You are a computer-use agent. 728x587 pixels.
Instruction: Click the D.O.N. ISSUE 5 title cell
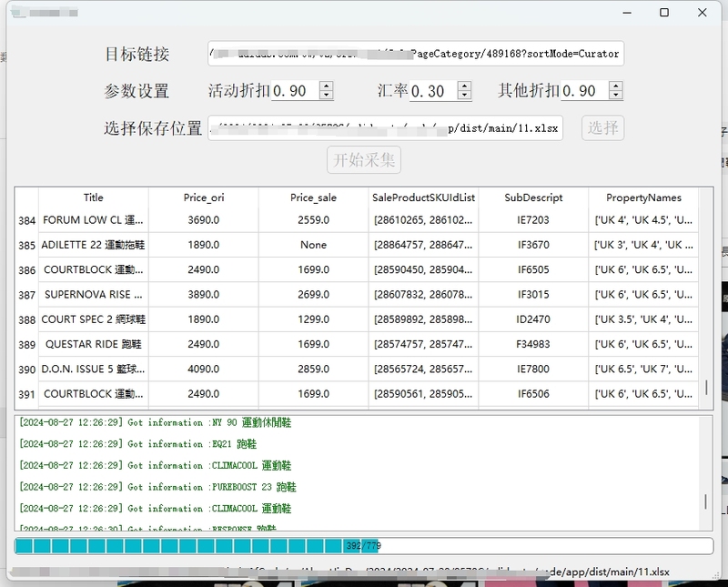click(x=94, y=369)
